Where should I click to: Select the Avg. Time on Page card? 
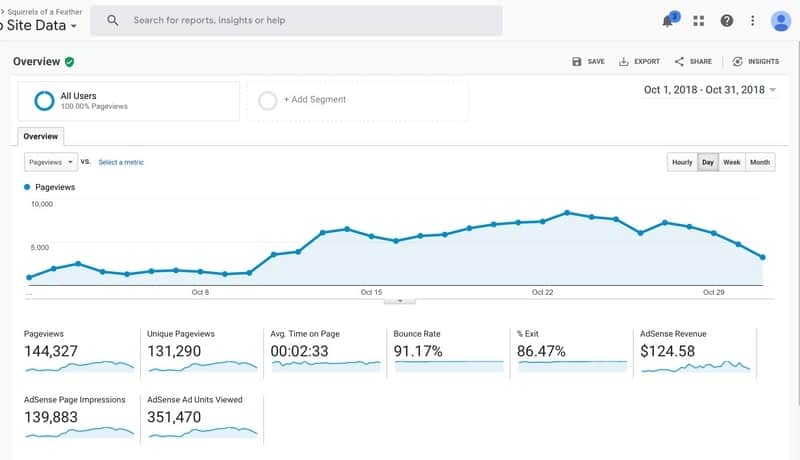point(326,352)
